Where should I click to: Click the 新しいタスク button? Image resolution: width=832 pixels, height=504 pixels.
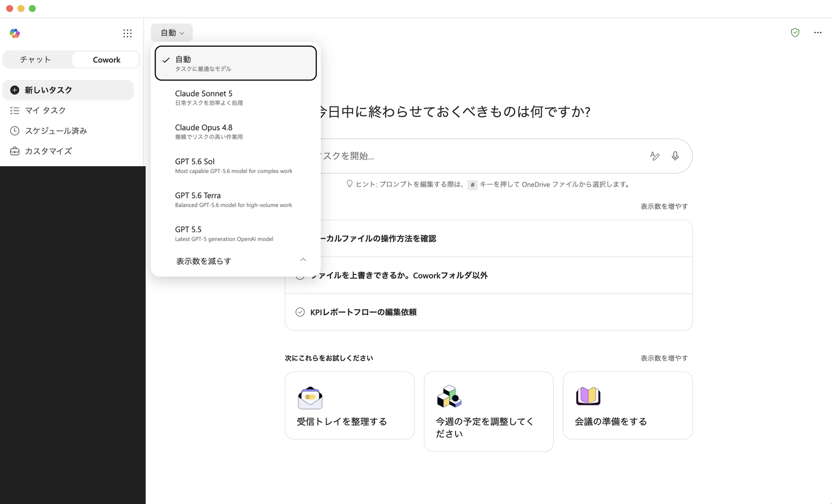[x=68, y=90]
